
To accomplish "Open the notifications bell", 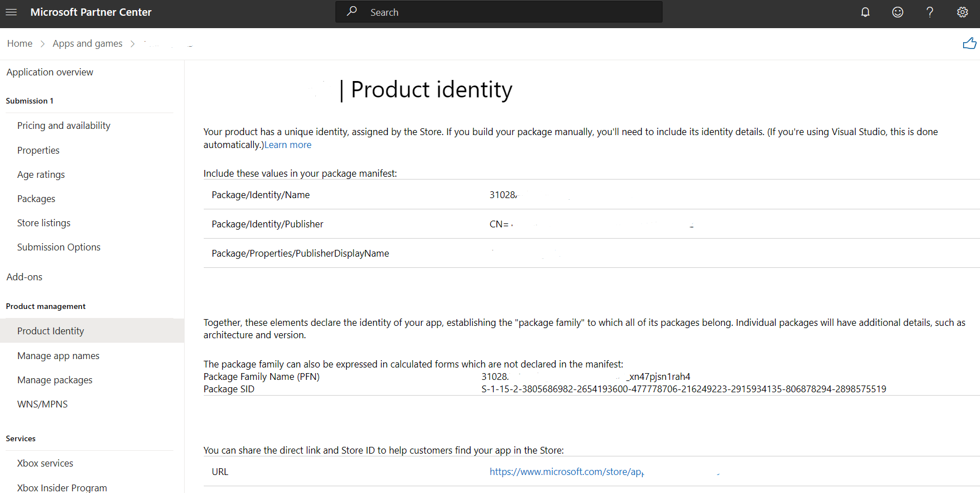I will pos(865,12).
